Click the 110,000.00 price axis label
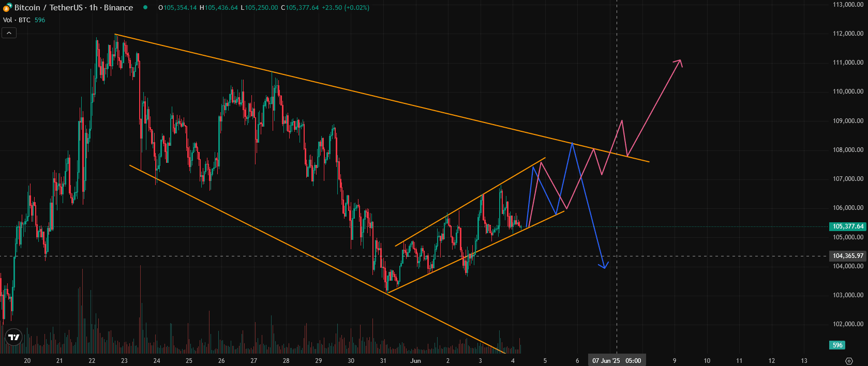 tap(848, 91)
